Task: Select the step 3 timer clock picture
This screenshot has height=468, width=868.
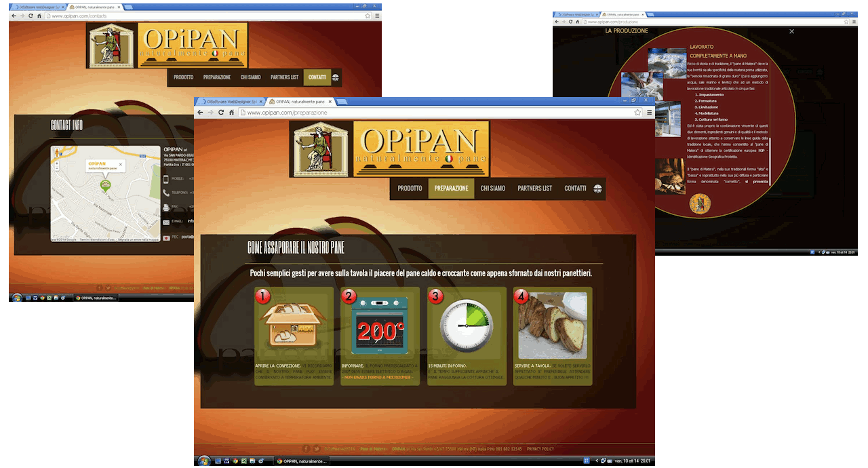Action: (467, 325)
